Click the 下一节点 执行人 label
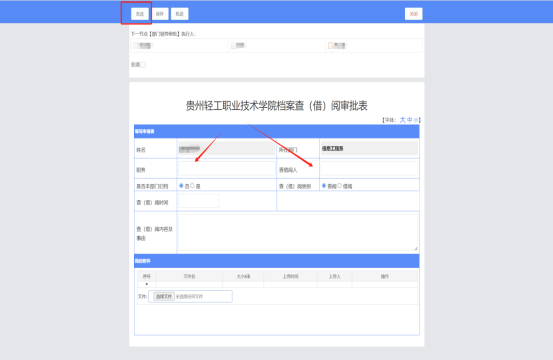 point(163,34)
